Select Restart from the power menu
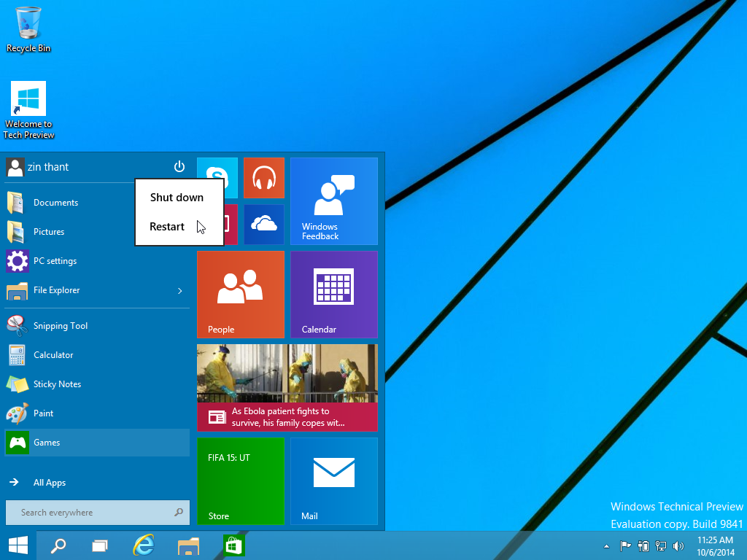 [167, 226]
